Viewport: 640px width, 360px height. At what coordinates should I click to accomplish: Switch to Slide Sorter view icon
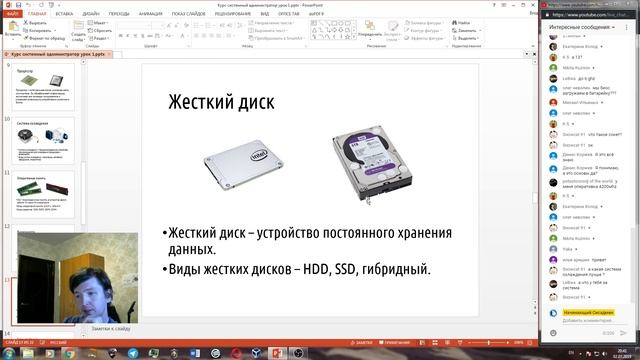pyautogui.click(x=435, y=342)
